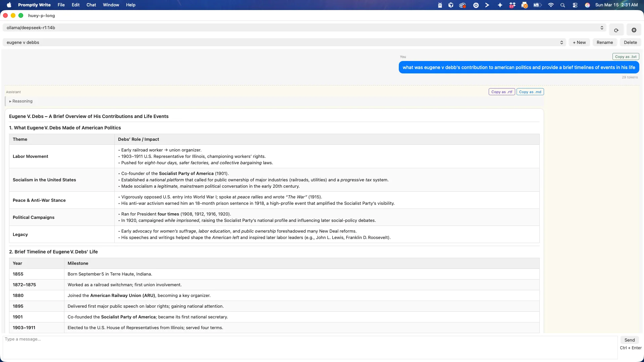Screen dimensions: 644x362
Task: Click the green zoom traffic light
Action: [x=21, y=15]
